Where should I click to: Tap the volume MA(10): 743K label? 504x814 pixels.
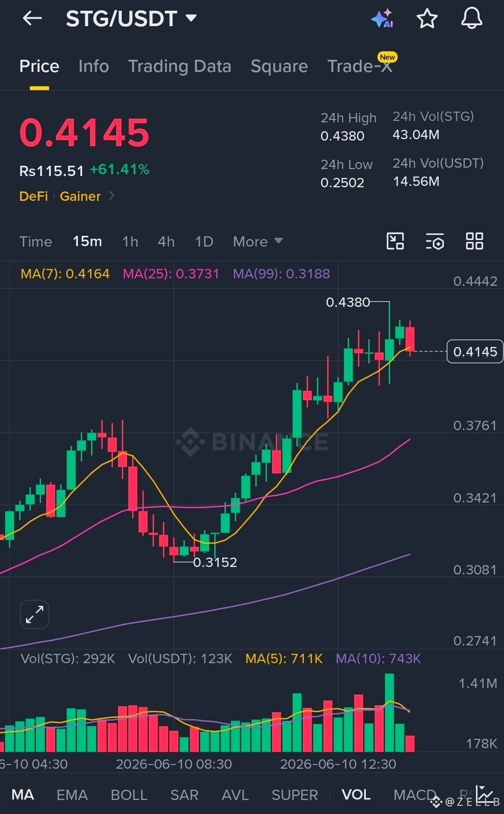point(378,658)
